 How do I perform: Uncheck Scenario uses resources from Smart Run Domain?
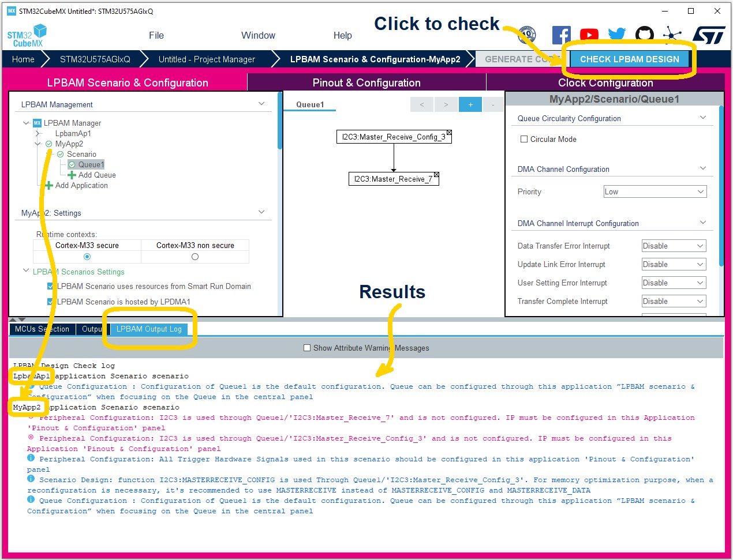tap(50, 286)
